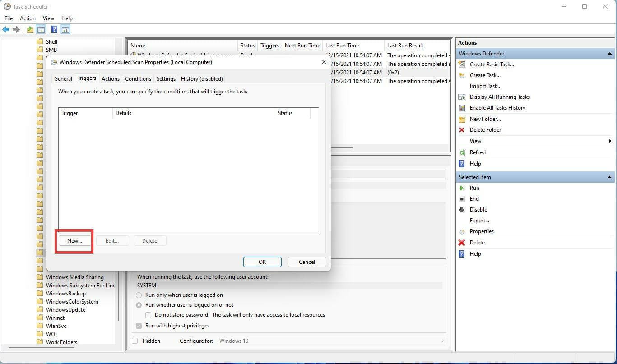Click the green Refresh icon

[x=462, y=152]
